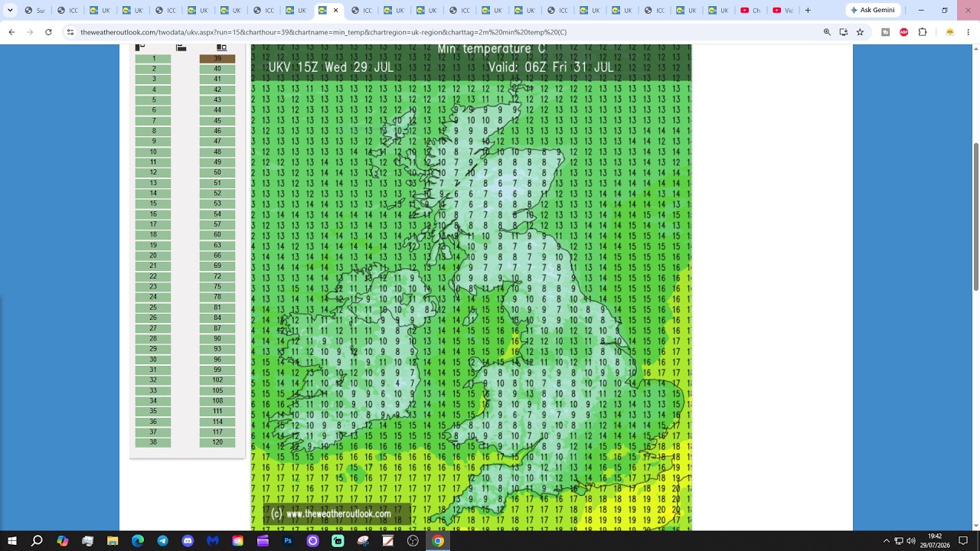Open the Chrome three-dot menu

click(x=968, y=32)
